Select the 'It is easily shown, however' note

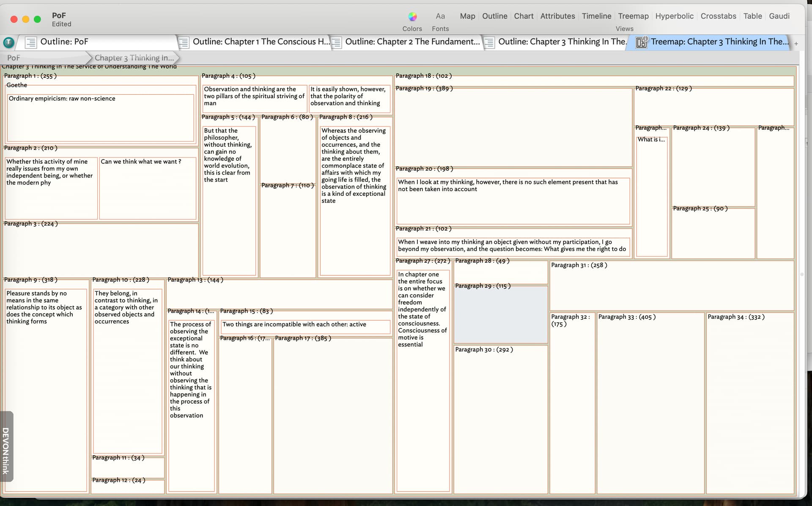point(350,99)
